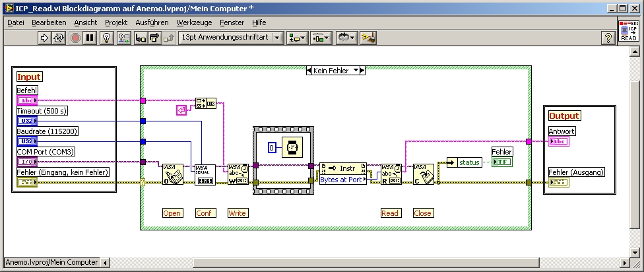Click the ICP READ VI icon pane
Viewport: 644px width, 272px height.
coord(628,31)
